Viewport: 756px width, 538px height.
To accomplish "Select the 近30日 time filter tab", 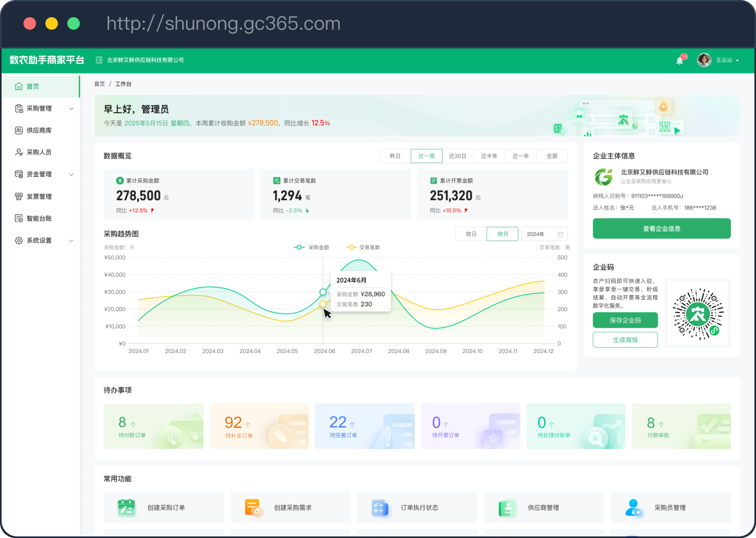I will point(458,156).
